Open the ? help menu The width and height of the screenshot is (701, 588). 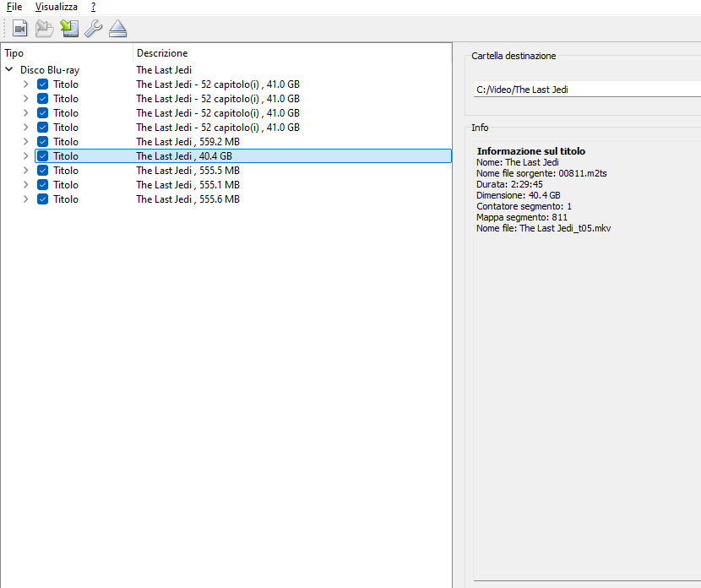coord(93,7)
